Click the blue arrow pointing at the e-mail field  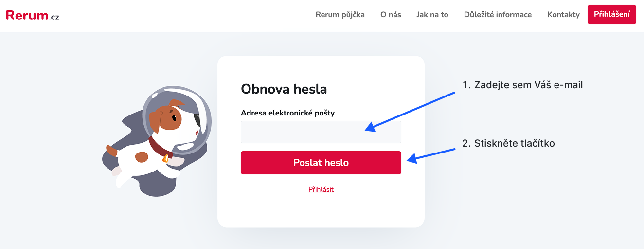(410, 111)
